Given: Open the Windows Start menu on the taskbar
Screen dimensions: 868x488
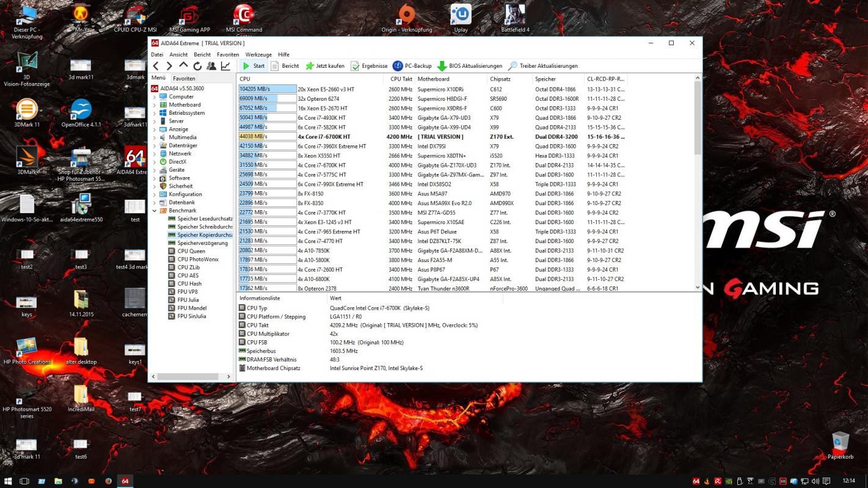Looking at the screenshot, I should [9, 481].
